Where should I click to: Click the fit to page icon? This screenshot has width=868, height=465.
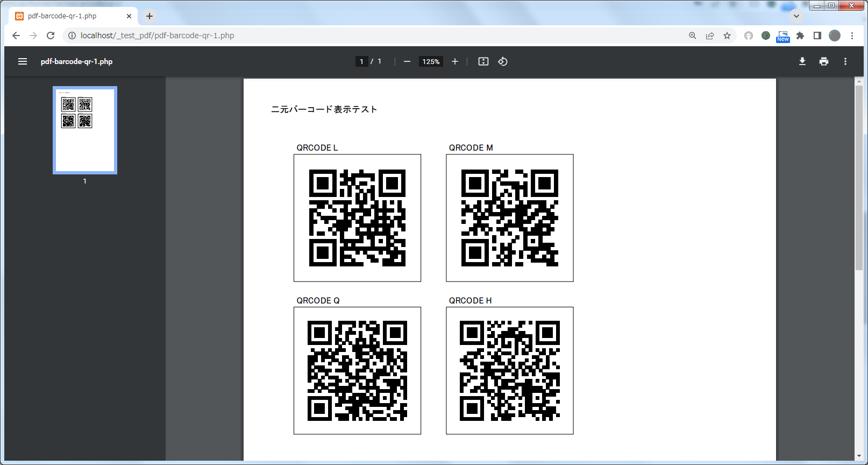tap(483, 61)
